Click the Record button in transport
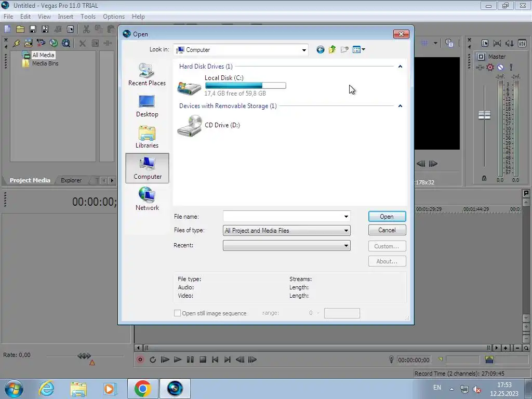This screenshot has width=532, height=399. (140, 360)
